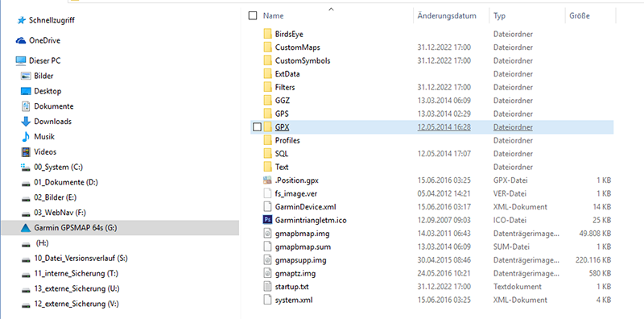The width and height of the screenshot is (644, 319).
Task: Sort by the Typ column header
Action: [499, 16]
